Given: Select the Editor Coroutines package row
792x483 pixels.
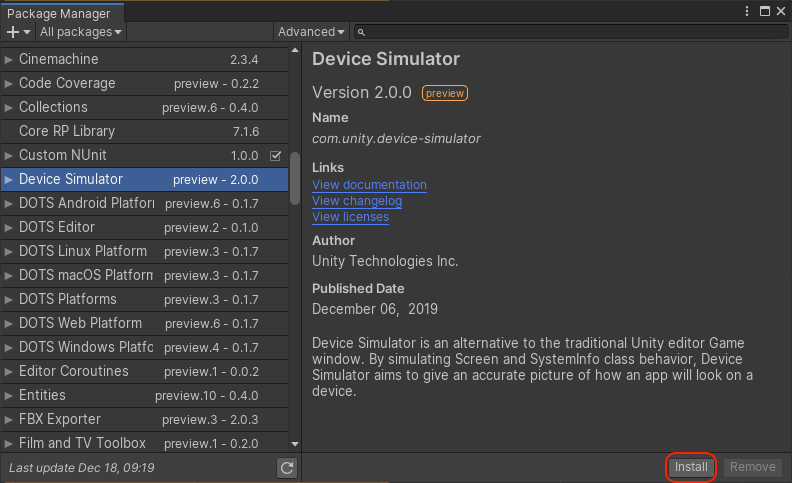Looking at the screenshot, I should 144,371.
